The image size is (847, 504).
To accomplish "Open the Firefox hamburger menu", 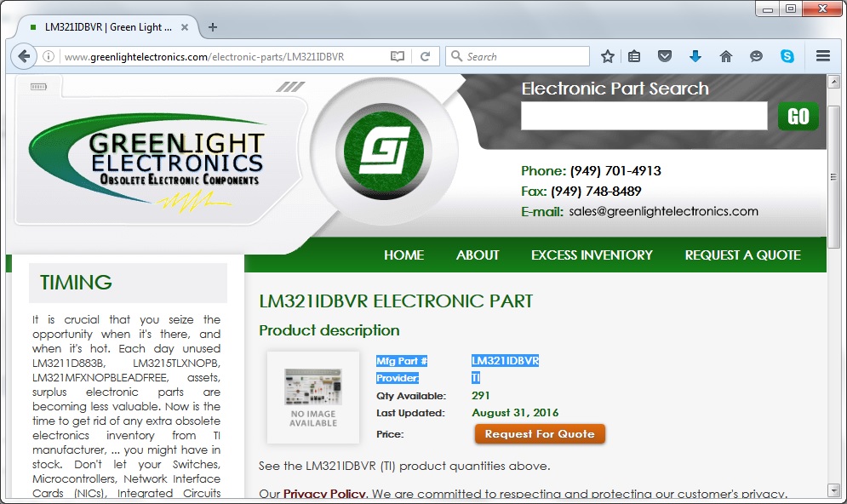I will point(822,56).
